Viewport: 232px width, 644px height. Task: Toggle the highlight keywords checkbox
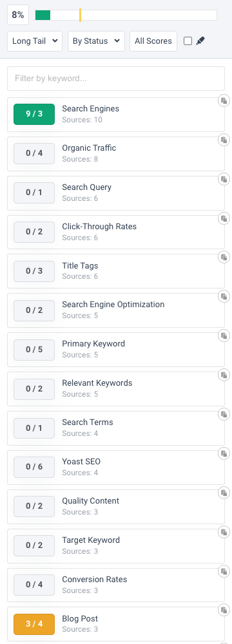188,41
